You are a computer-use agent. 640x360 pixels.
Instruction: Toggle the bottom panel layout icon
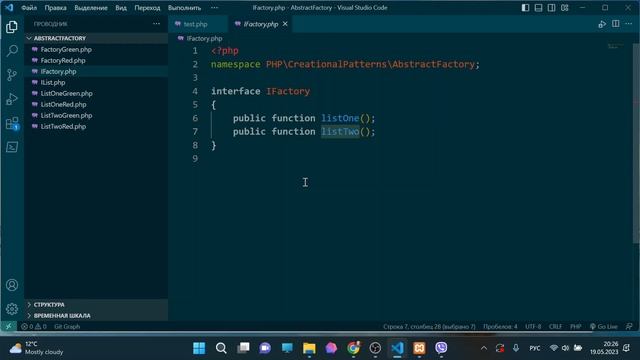538,8
